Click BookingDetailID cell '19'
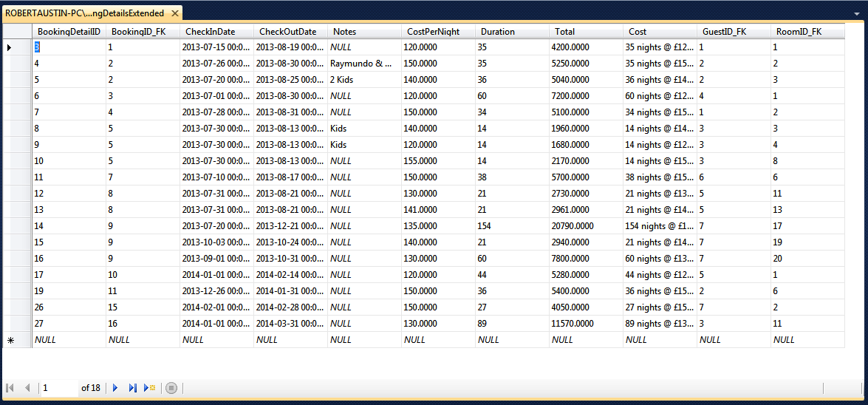Image resolution: width=868 pixels, height=405 pixels. click(x=69, y=291)
